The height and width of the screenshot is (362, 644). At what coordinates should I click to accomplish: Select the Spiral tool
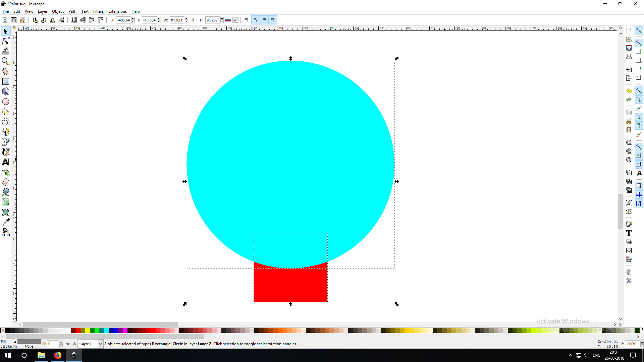(5, 122)
